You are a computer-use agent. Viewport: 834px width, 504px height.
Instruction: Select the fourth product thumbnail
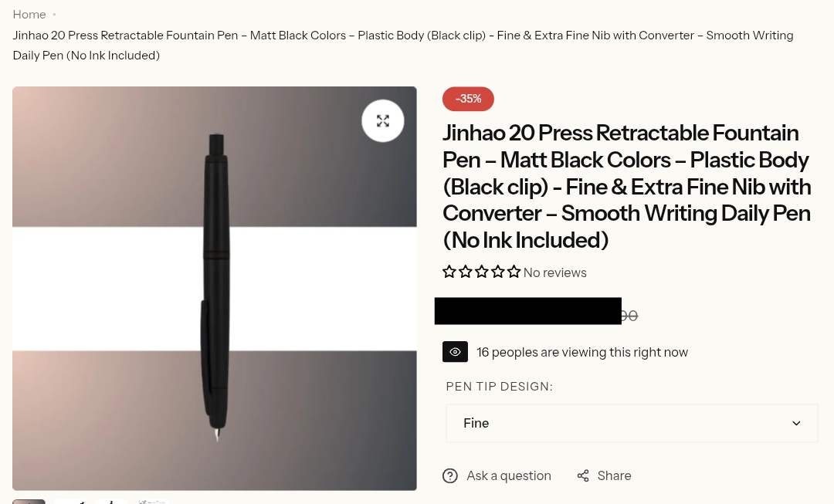pos(152,501)
